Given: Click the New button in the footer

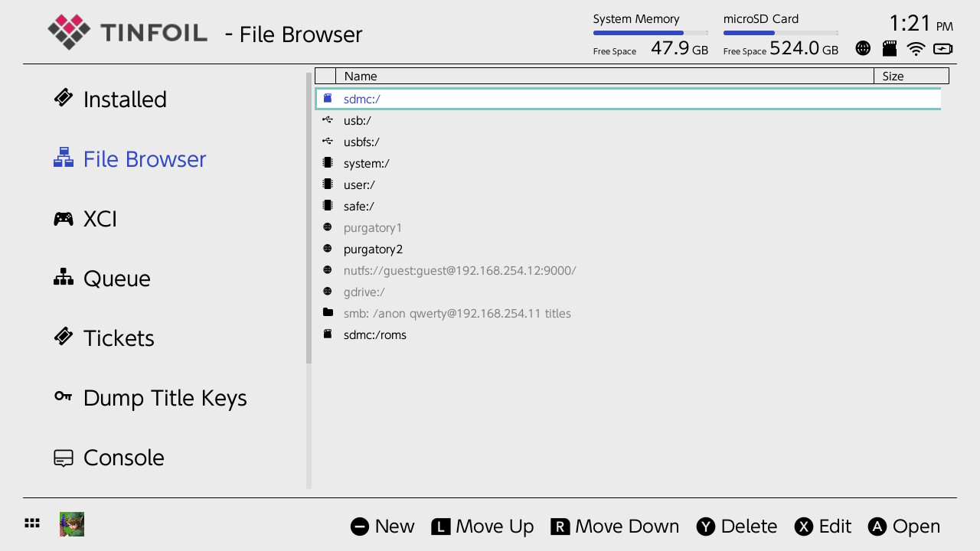Looking at the screenshot, I should coord(383,527).
